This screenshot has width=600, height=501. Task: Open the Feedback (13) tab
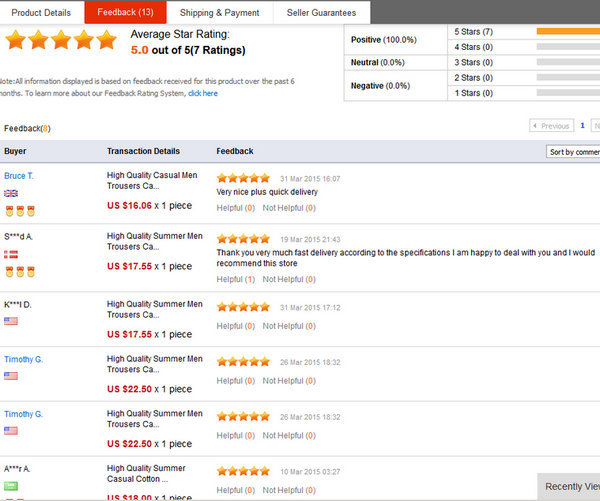pyautogui.click(x=125, y=13)
